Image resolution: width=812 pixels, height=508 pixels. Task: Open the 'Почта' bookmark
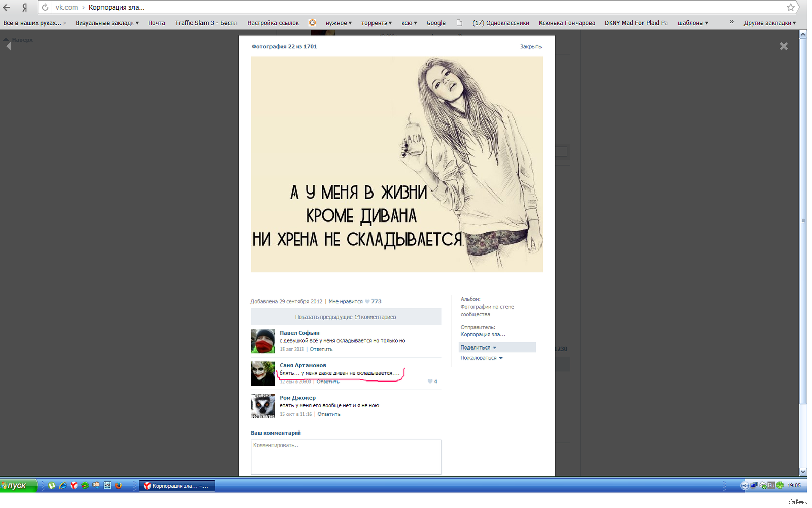[x=156, y=23]
